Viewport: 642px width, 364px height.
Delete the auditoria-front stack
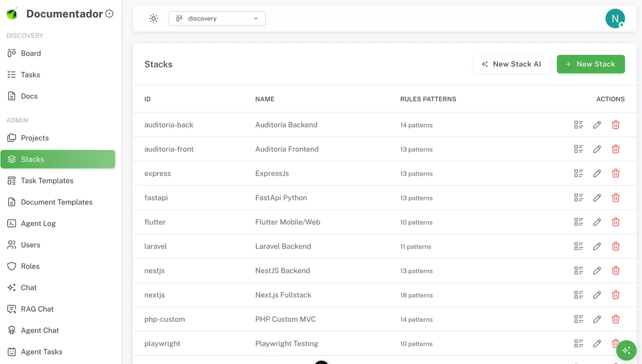pos(616,149)
